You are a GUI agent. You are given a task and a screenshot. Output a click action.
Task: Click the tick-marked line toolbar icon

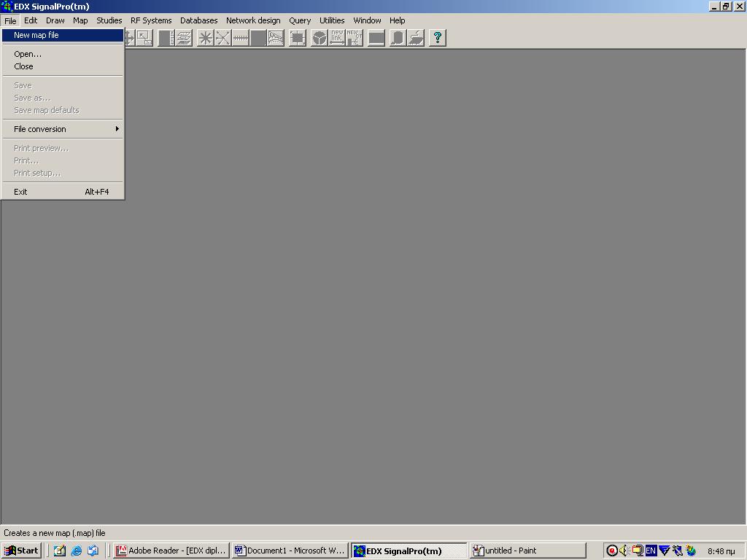[241, 38]
